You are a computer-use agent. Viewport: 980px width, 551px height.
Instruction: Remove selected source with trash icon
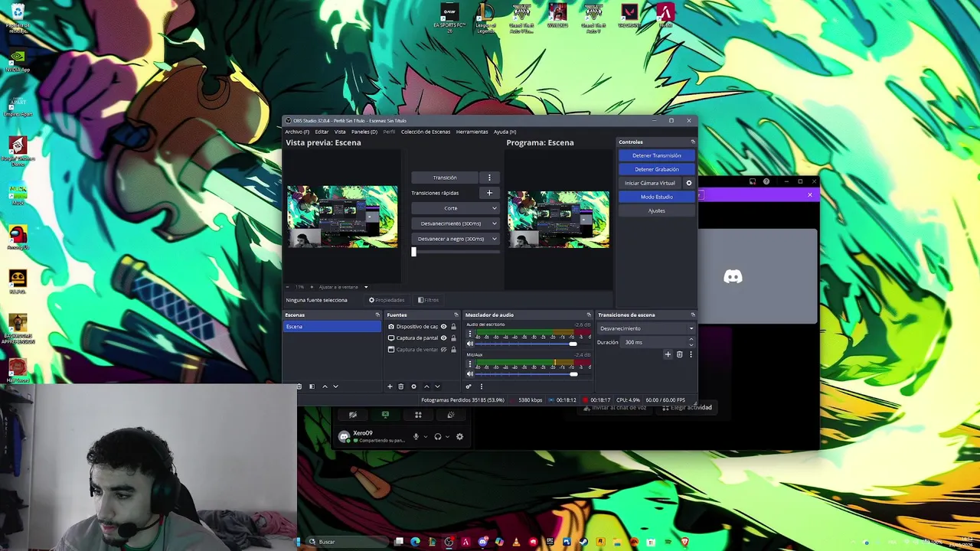click(400, 386)
